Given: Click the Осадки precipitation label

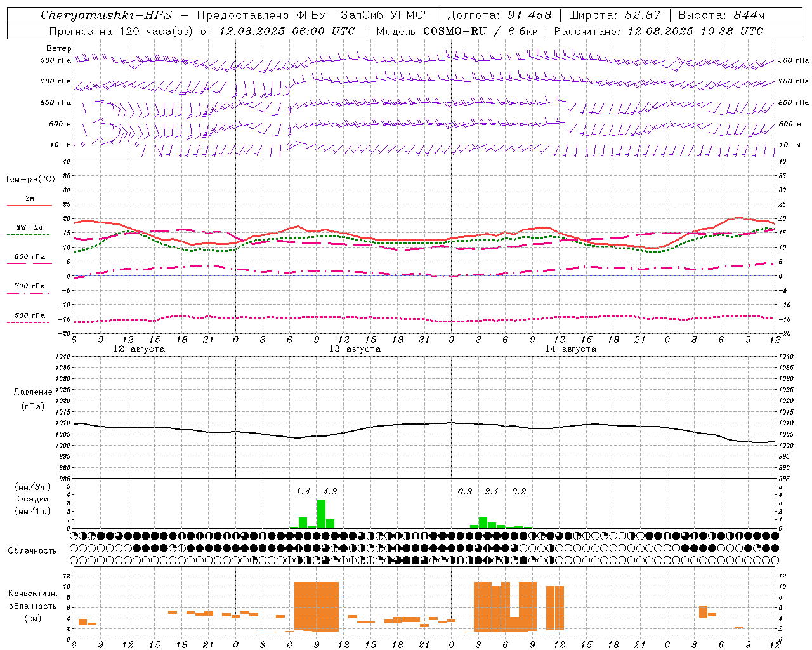Looking at the screenshot, I should tap(32, 499).
